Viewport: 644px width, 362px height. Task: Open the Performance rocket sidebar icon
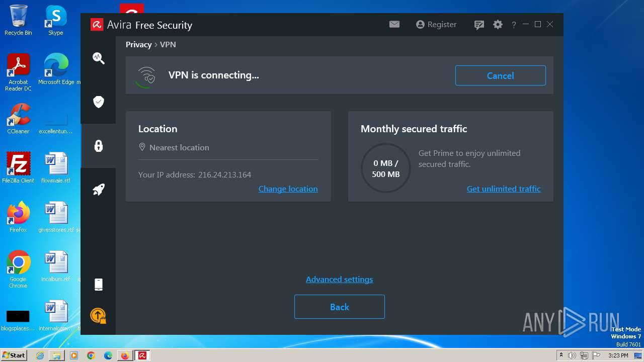coord(98,190)
